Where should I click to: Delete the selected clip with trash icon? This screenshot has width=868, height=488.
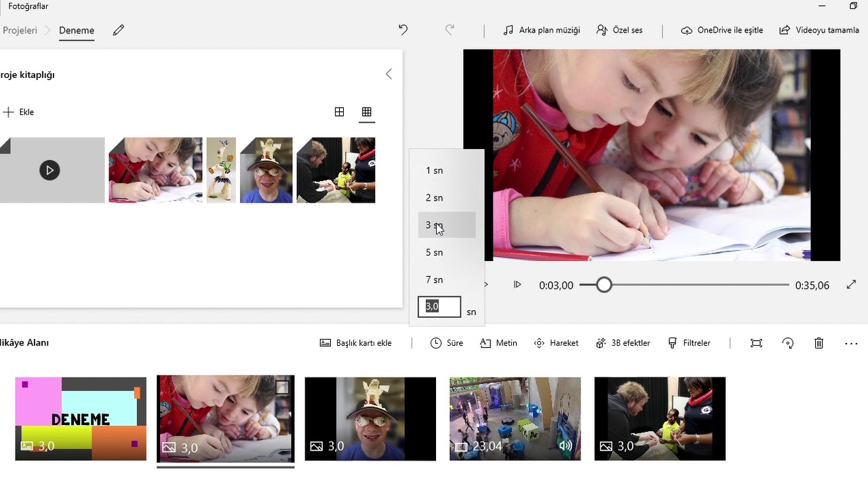point(819,343)
